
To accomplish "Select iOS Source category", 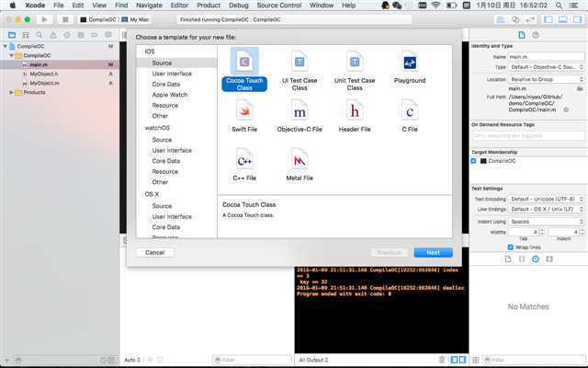I will click(176, 63).
